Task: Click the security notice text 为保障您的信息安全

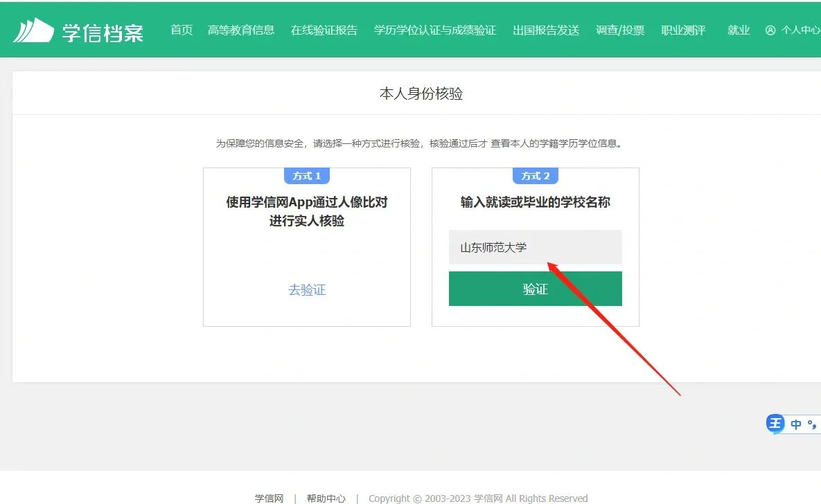Action: tap(261, 143)
